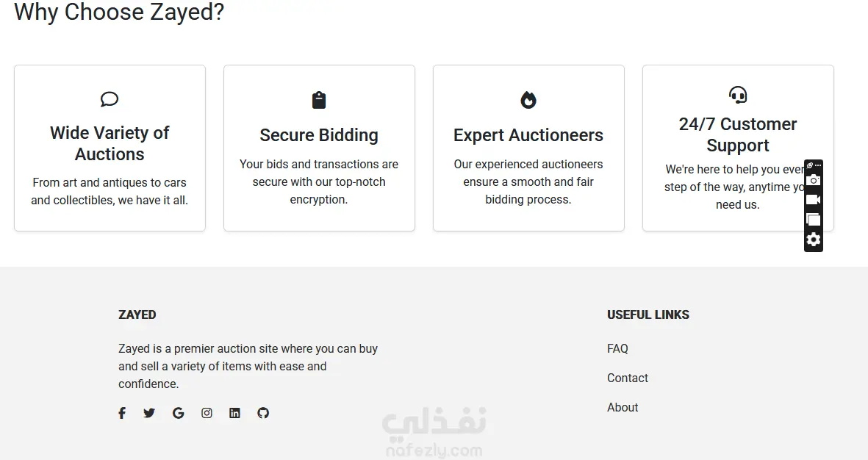The image size is (868, 460).
Task: Click the three-dots menu on floating toolbar
Action: point(818,166)
